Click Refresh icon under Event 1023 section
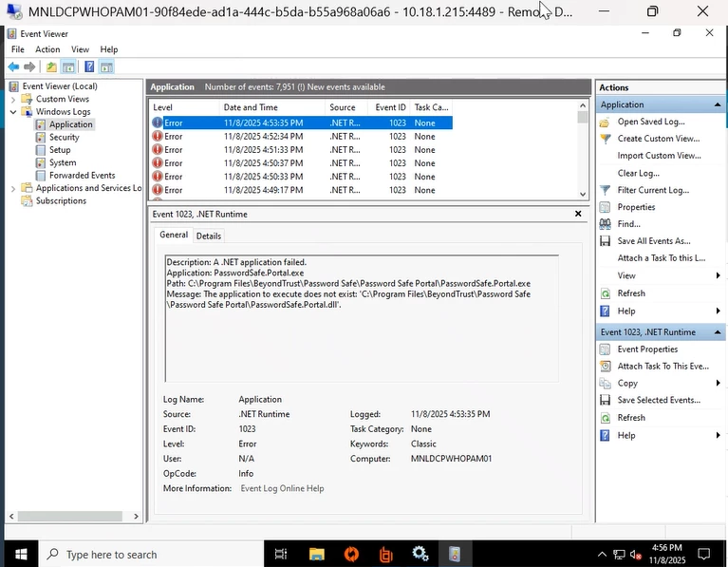728x567 pixels. (605, 417)
